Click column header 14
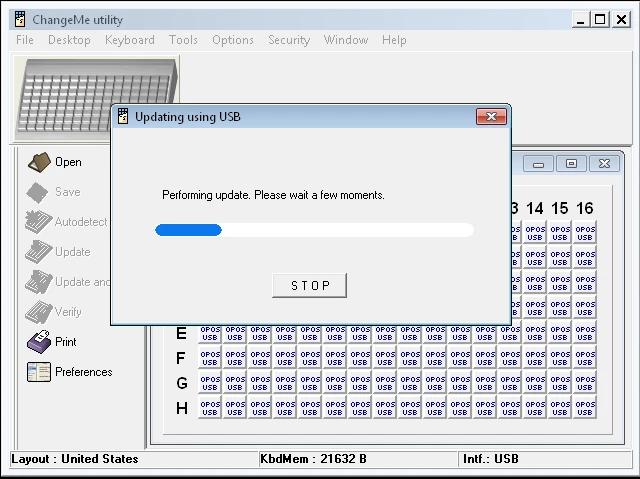The width and height of the screenshot is (640, 479). (535, 208)
